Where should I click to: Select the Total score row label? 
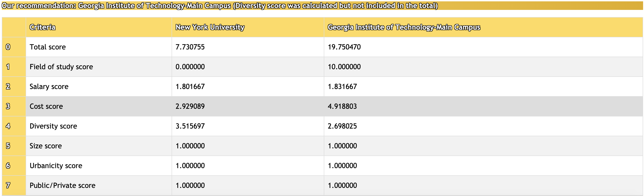point(48,47)
